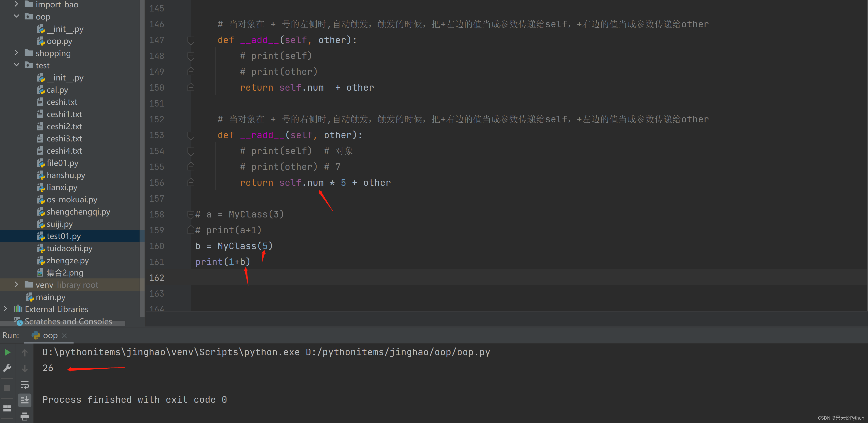This screenshot has width=868, height=423.
Task: Fold the __add__ method at line 147
Action: tap(191, 40)
